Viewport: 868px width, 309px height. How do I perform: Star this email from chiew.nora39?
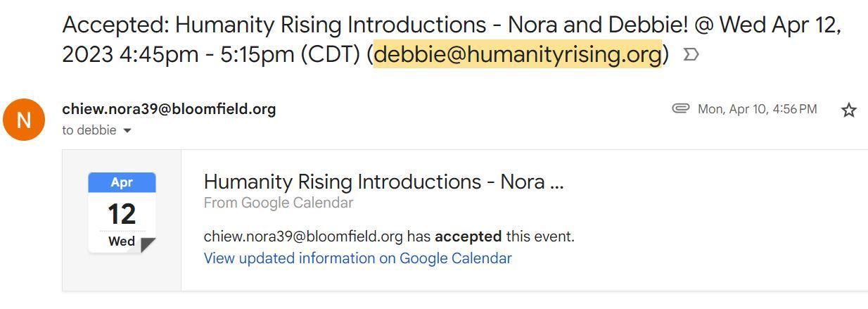[849, 110]
